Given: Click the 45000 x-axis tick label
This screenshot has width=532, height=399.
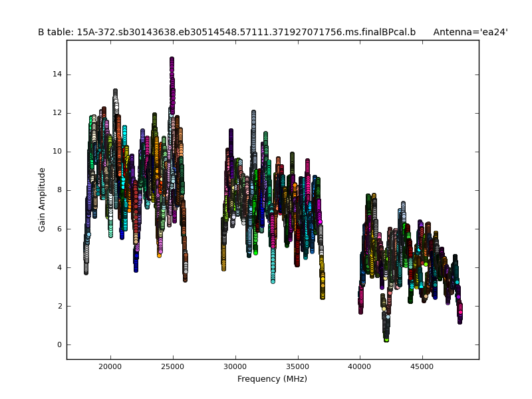Looking at the screenshot, I should [422, 366].
